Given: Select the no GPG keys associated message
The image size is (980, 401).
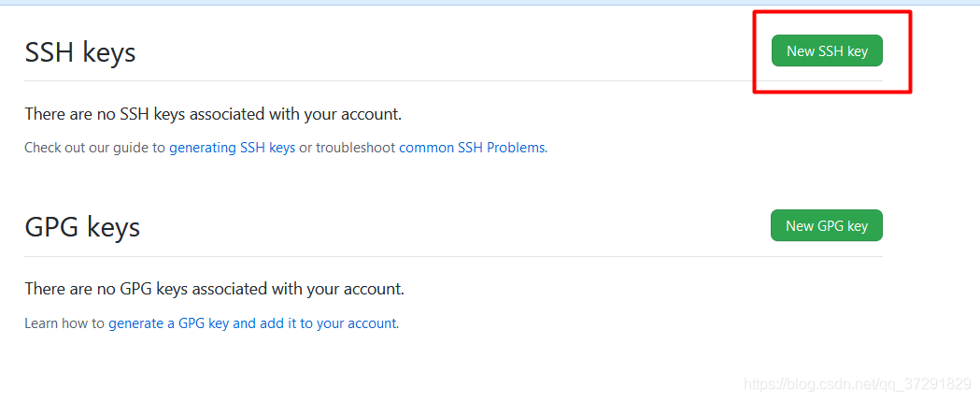Looking at the screenshot, I should (x=214, y=289).
